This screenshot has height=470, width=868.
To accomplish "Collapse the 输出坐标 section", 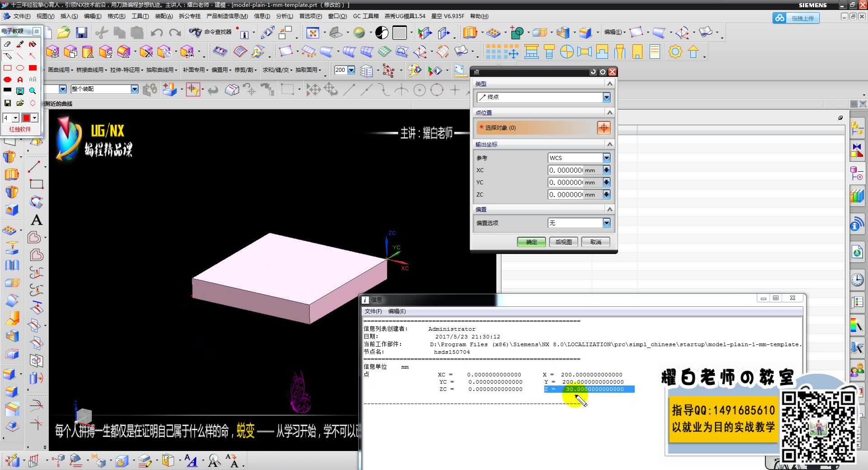I will (610, 144).
